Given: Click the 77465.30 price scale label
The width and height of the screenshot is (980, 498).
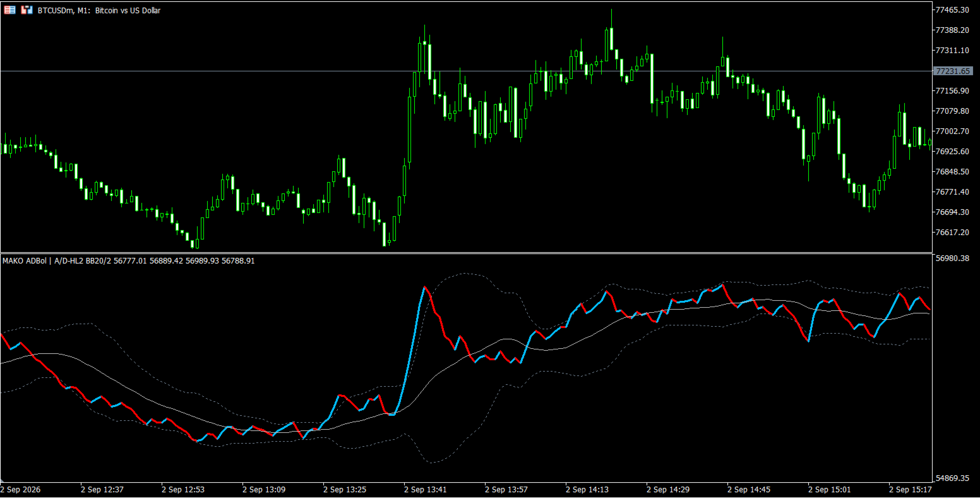Looking at the screenshot, I should pos(953,10).
